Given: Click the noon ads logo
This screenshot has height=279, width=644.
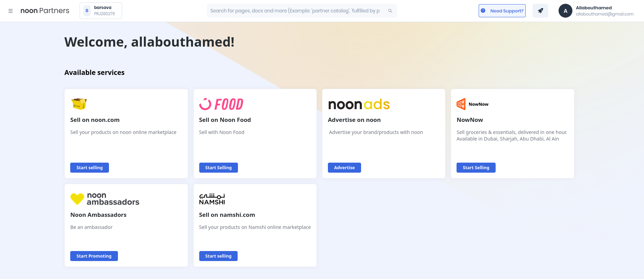Looking at the screenshot, I should click(x=359, y=104).
